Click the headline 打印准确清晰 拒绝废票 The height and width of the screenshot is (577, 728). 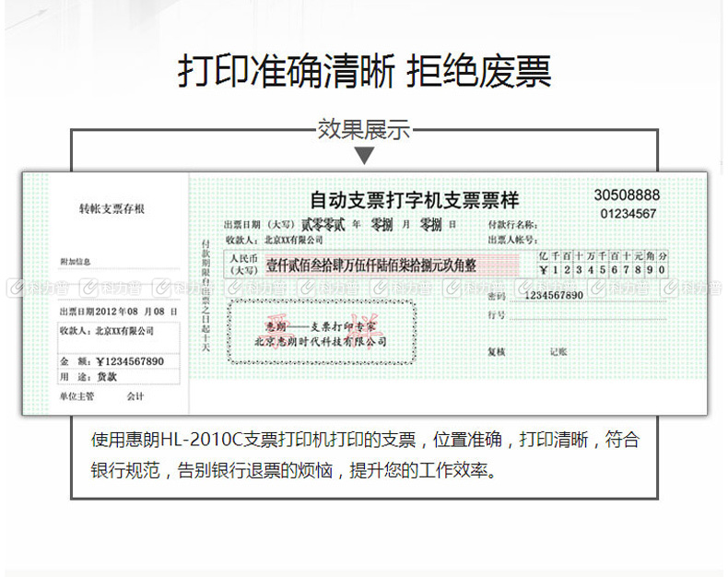pyautogui.click(x=365, y=71)
